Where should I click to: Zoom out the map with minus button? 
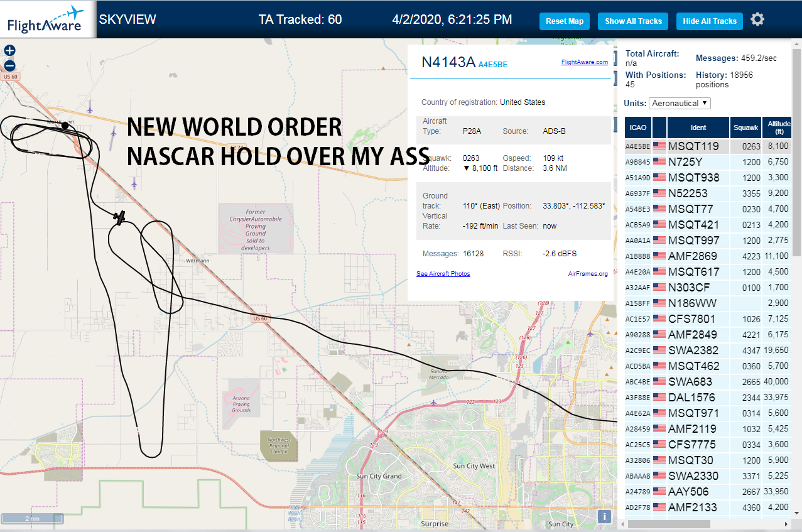tap(9, 65)
